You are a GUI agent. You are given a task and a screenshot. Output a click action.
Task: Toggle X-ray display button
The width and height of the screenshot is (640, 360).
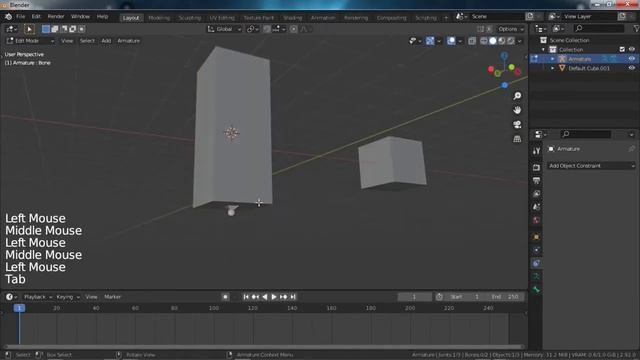(x=472, y=41)
